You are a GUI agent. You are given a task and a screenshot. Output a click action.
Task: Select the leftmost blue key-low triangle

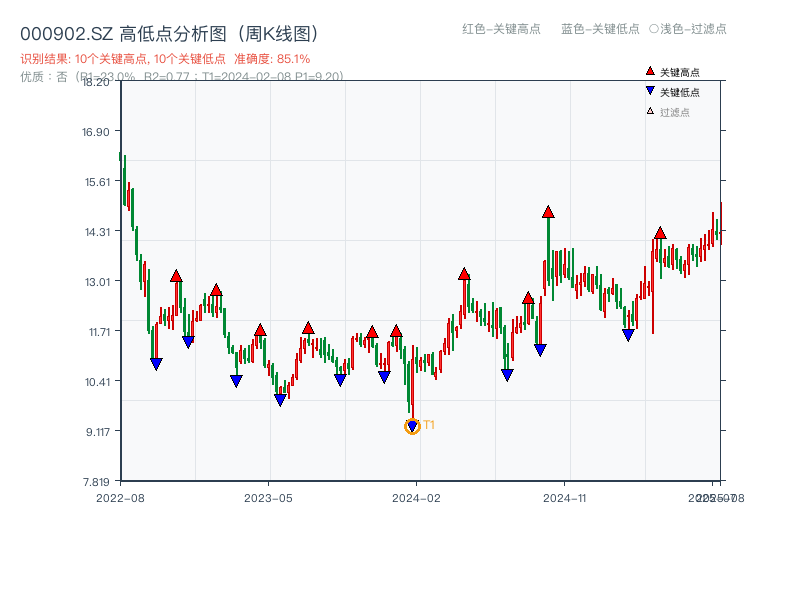(x=156, y=364)
